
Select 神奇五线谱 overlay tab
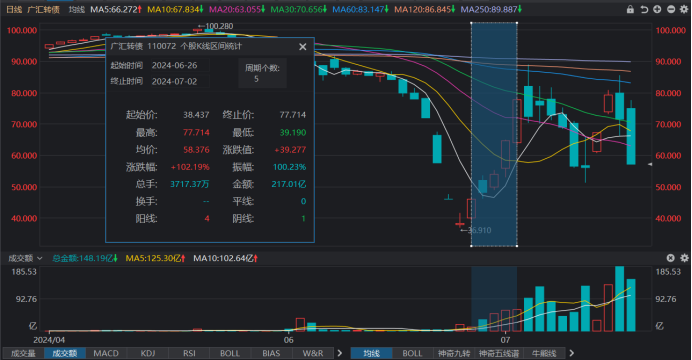499,353
